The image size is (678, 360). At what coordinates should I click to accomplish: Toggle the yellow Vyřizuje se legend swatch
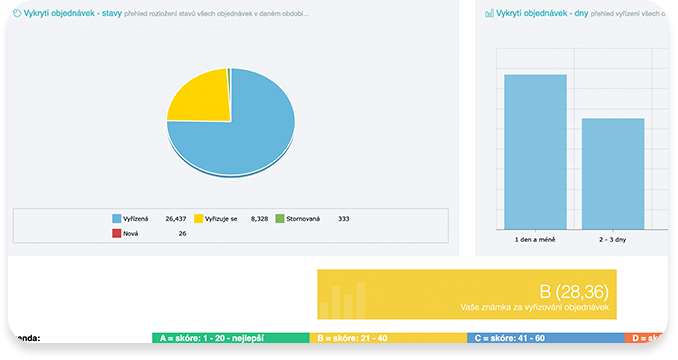click(198, 219)
